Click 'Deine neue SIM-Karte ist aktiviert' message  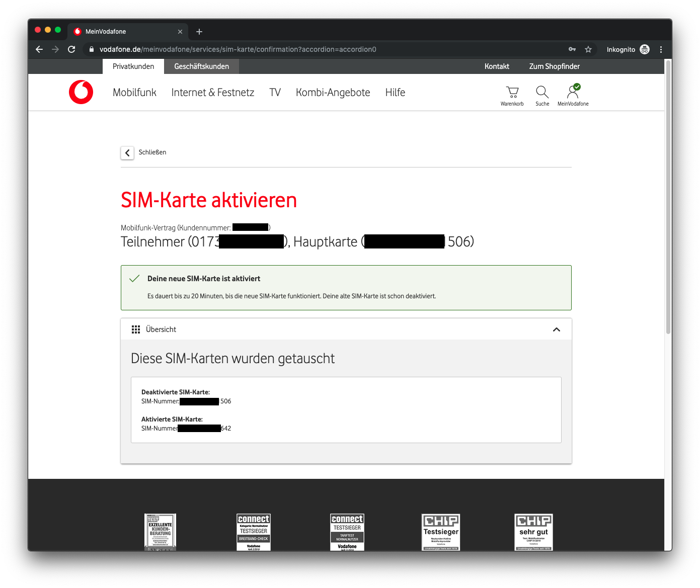[x=204, y=279]
